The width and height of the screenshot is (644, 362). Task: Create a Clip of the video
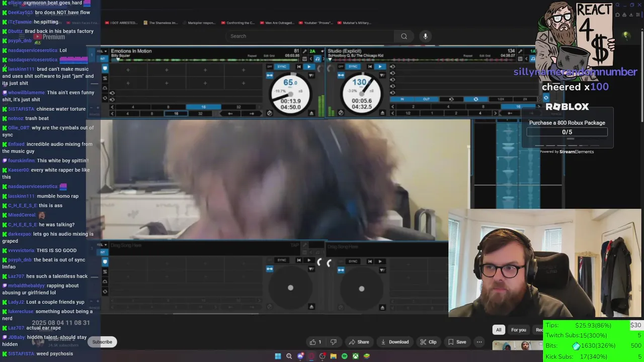pos(428,342)
